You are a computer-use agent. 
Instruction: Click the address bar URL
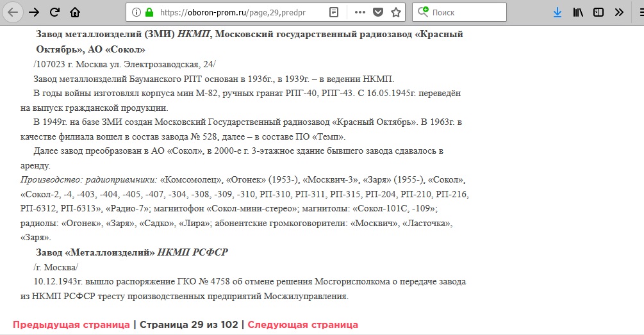click(x=237, y=12)
